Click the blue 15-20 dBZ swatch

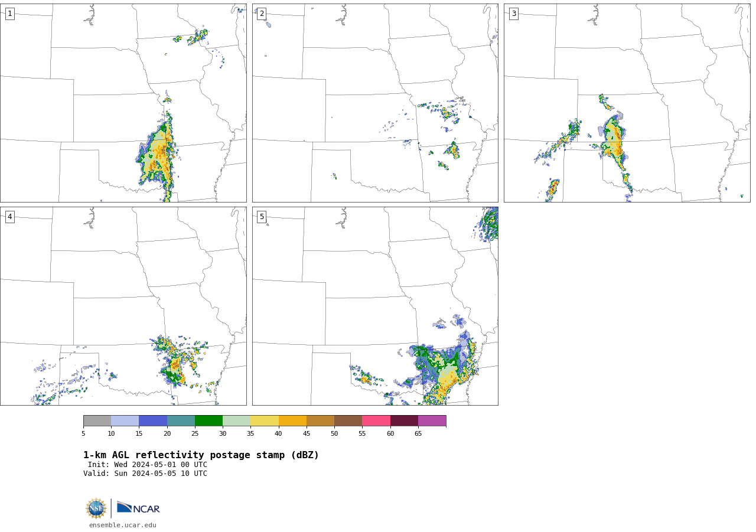[153, 421]
